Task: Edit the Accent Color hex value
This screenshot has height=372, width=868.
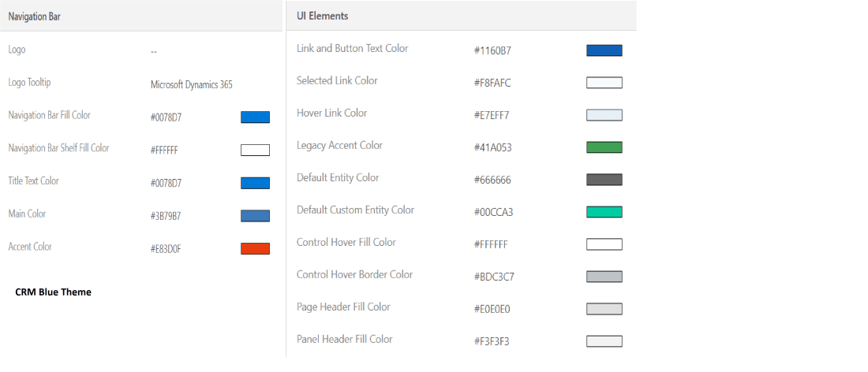Action: point(166,249)
